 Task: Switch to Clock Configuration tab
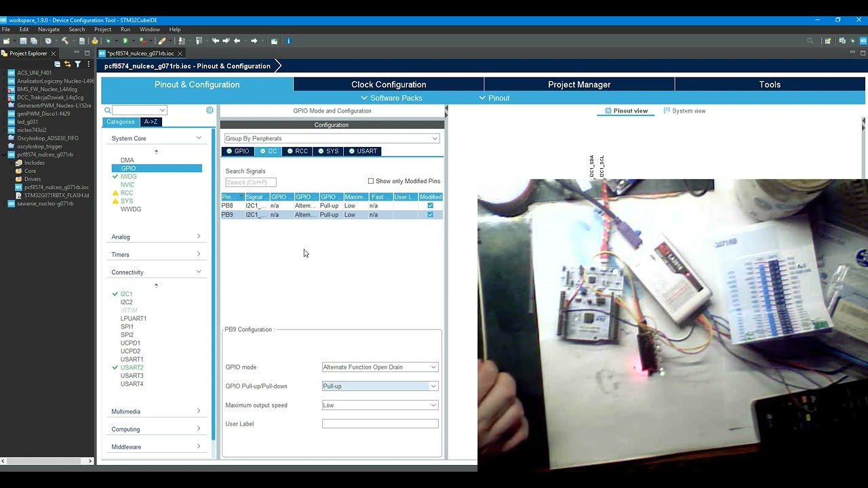389,84
